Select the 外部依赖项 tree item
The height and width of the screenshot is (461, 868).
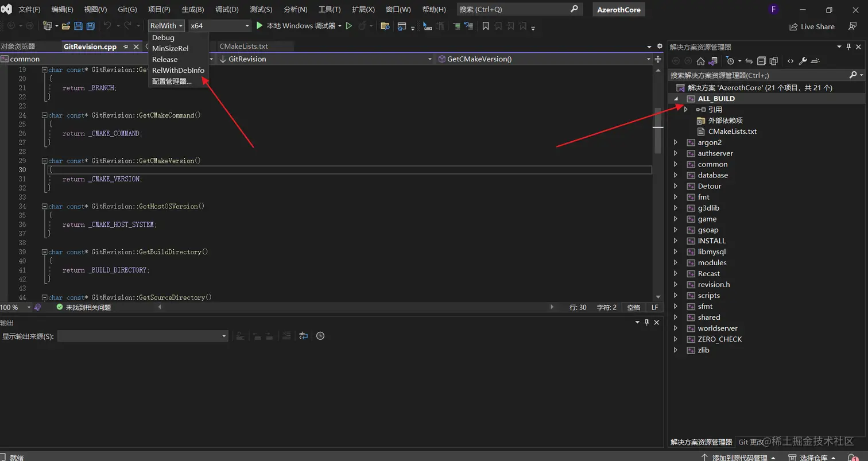(725, 121)
